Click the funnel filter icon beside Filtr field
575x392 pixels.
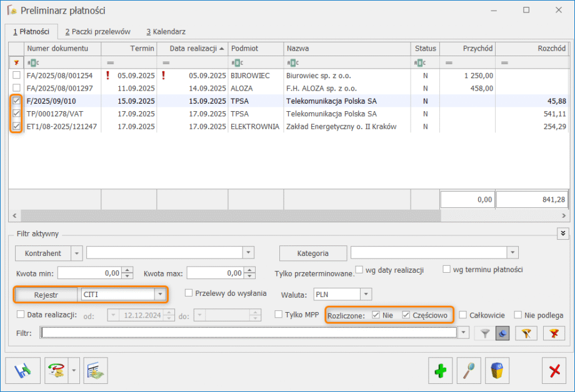click(485, 334)
